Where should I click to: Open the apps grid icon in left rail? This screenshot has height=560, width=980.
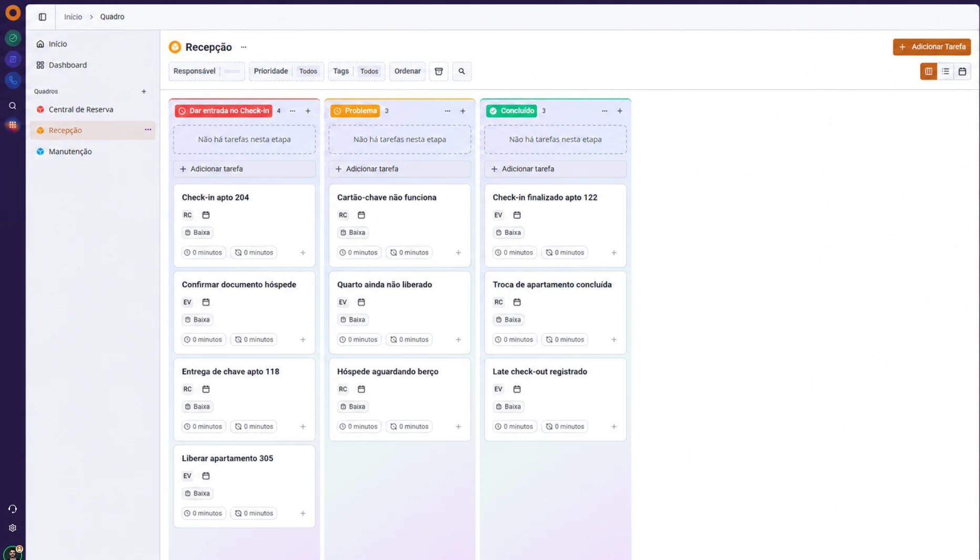point(13,125)
